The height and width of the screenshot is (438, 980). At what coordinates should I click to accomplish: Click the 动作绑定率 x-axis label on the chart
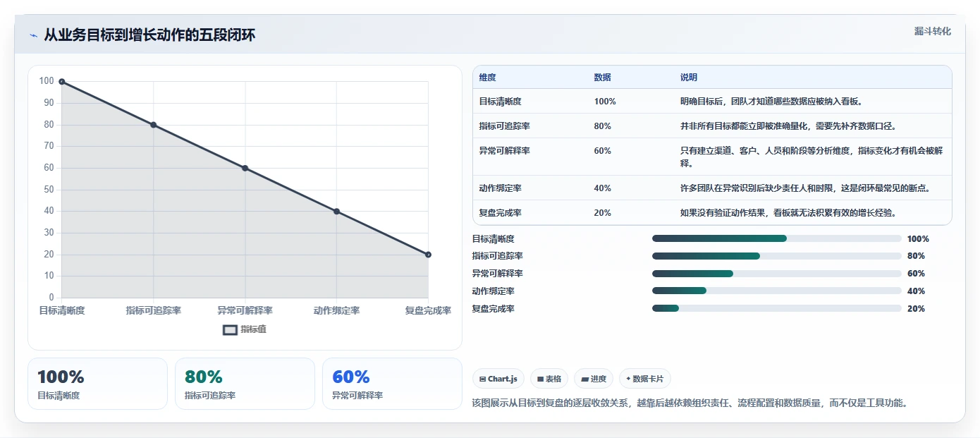tap(336, 310)
